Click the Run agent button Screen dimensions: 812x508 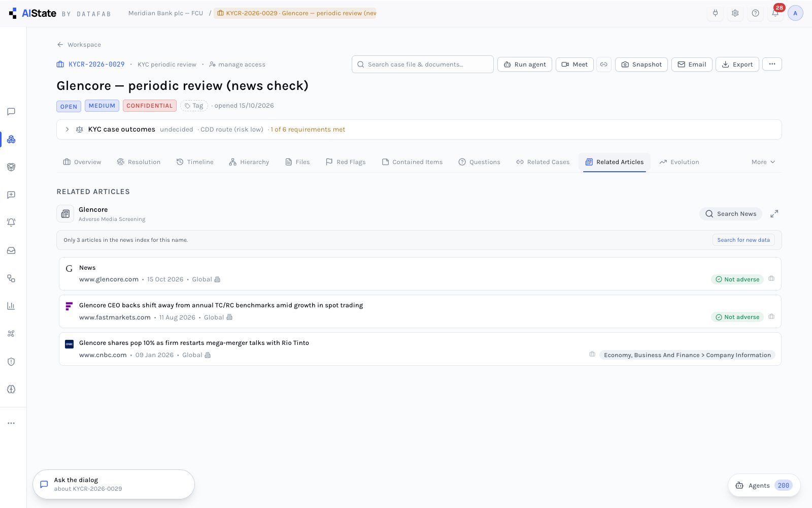pyautogui.click(x=525, y=65)
